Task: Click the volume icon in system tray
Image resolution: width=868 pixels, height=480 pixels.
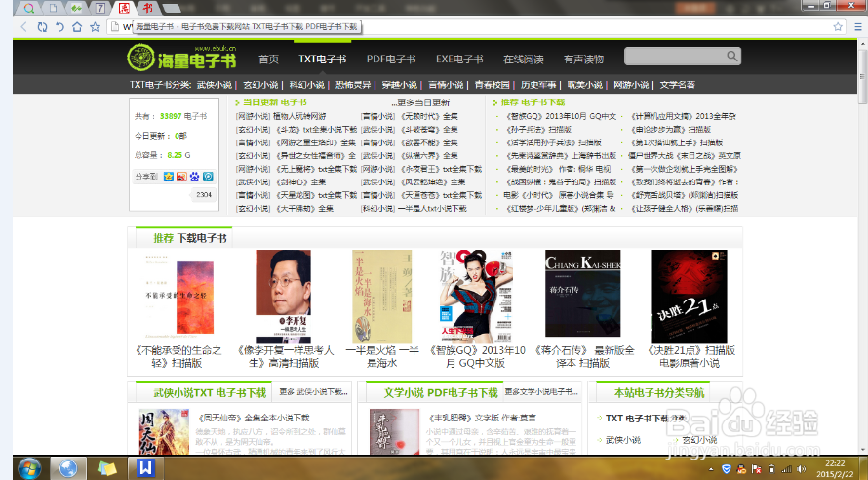Action: pos(801,469)
